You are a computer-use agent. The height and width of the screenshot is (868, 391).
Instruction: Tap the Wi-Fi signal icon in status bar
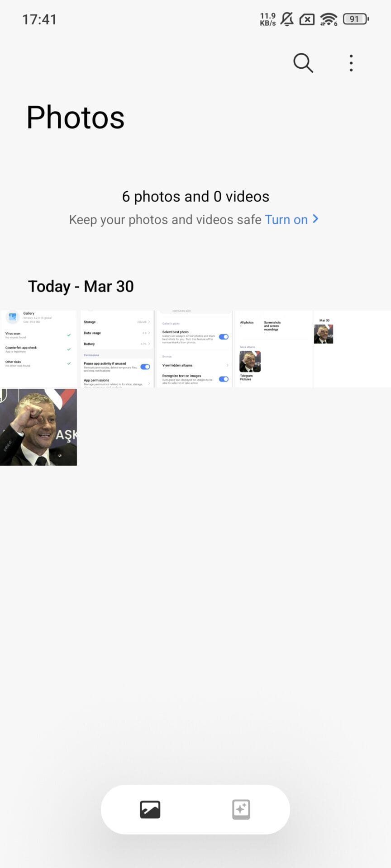coord(329,19)
